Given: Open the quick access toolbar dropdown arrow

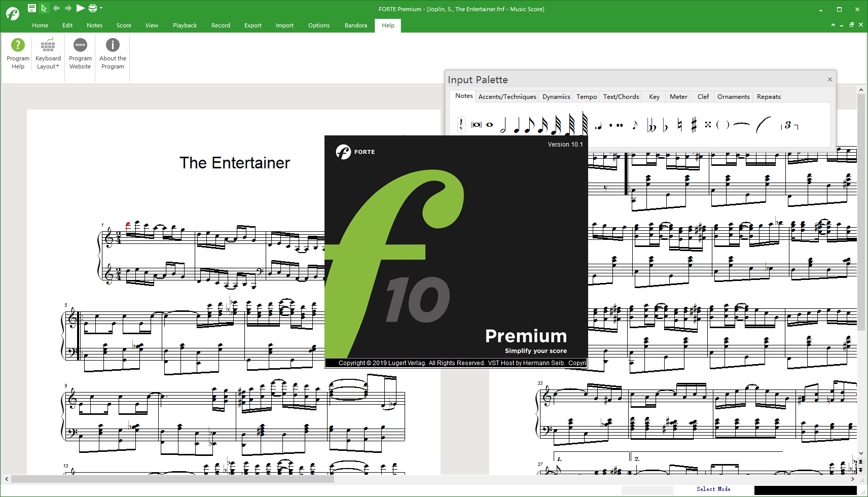Looking at the screenshot, I should (x=101, y=8).
